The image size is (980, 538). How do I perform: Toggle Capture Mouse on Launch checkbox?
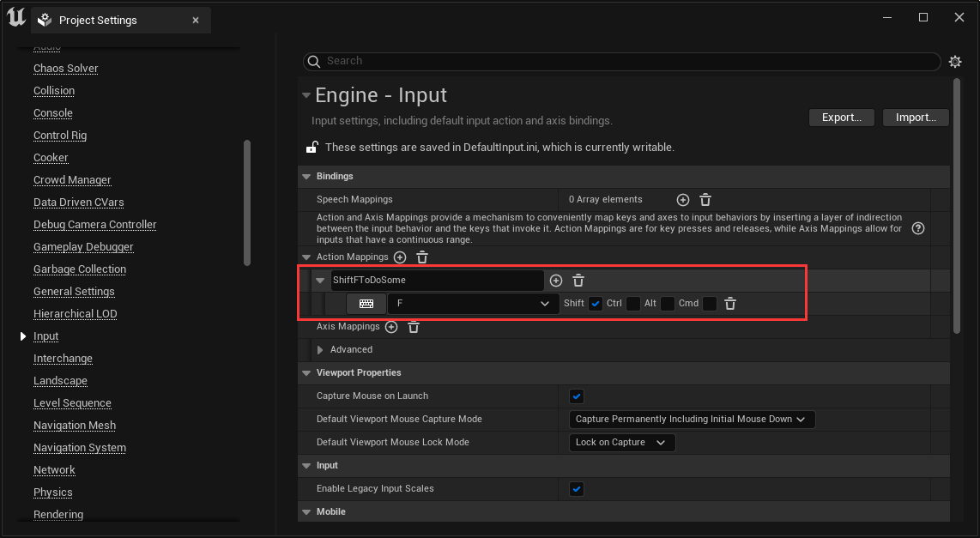pyautogui.click(x=577, y=396)
